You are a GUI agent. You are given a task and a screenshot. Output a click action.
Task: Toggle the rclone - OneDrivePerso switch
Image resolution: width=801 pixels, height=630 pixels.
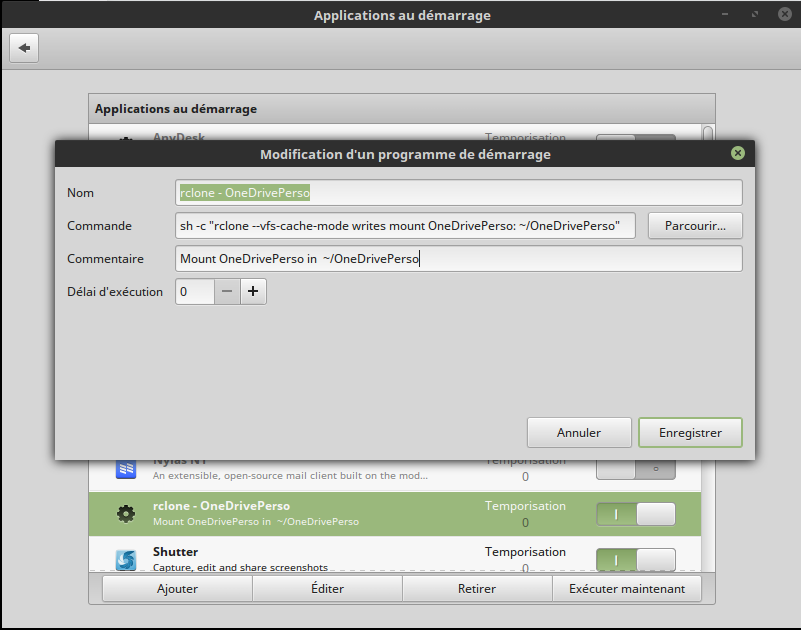(x=635, y=514)
